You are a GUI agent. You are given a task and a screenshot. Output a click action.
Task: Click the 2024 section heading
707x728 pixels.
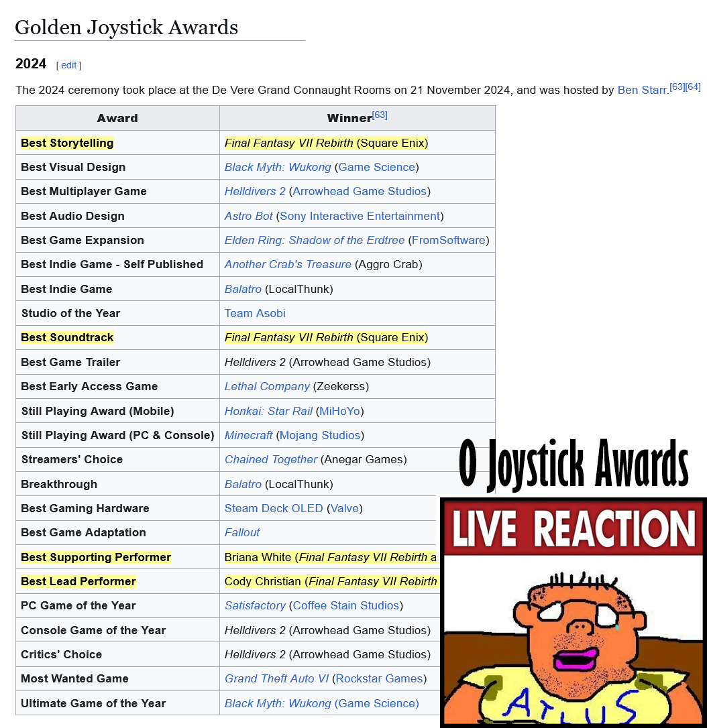click(x=31, y=64)
